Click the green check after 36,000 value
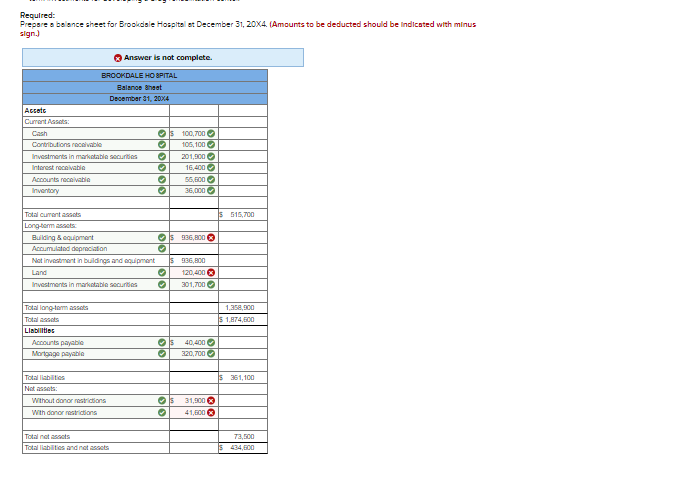The height and width of the screenshot is (487, 692). click(x=211, y=190)
